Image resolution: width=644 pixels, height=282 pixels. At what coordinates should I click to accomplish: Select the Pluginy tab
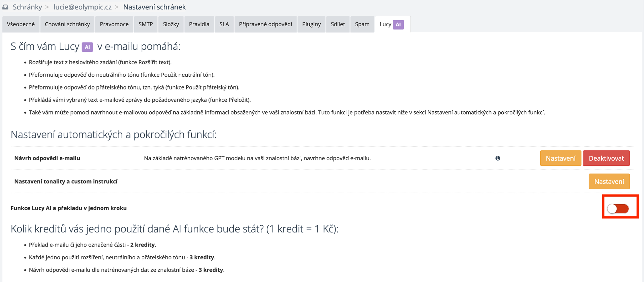[x=311, y=24]
